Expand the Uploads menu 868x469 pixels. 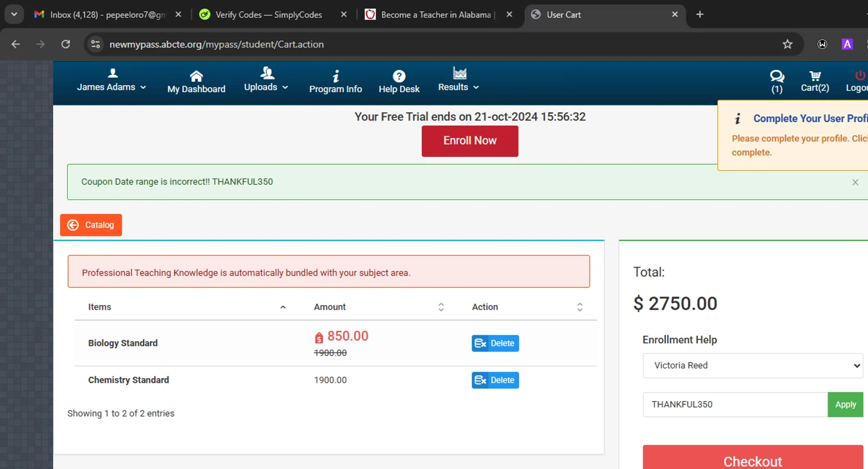[266, 80]
